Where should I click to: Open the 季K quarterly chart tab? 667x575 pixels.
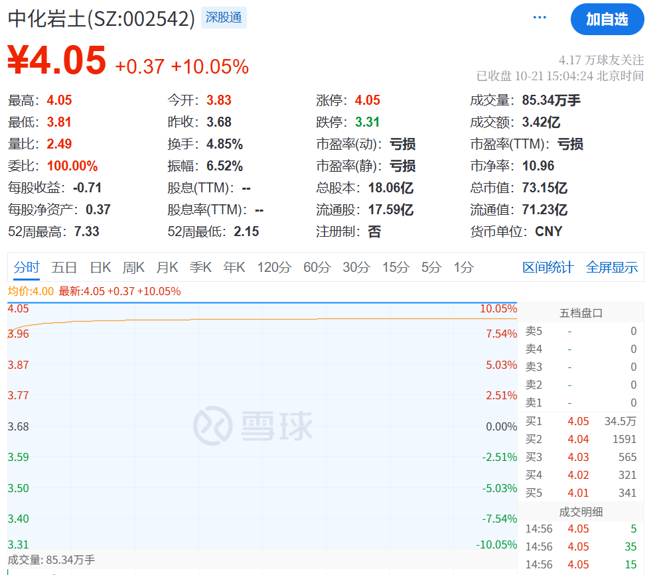pyautogui.click(x=201, y=267)
